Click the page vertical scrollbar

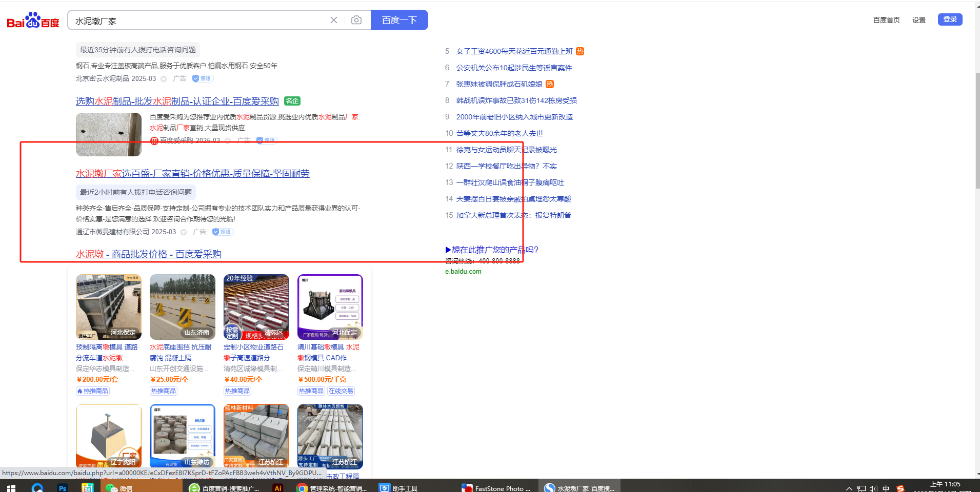pyautogui.click(x=977, y=130)
